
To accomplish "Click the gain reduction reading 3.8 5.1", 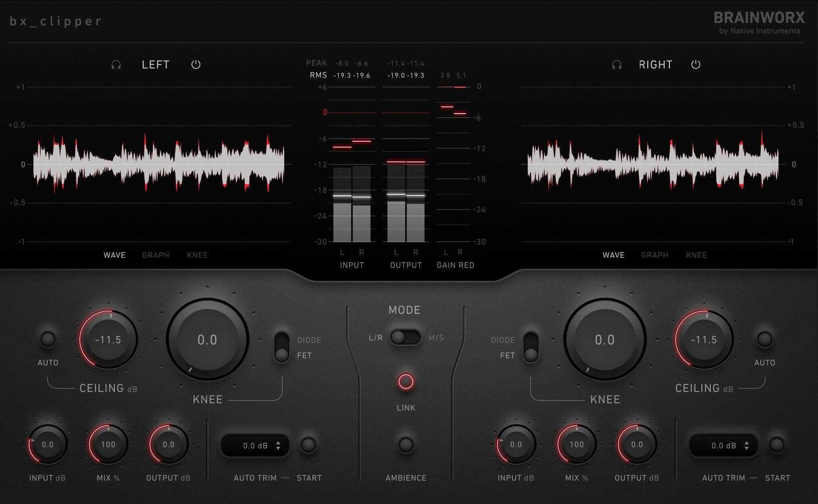I will (453, 75).
